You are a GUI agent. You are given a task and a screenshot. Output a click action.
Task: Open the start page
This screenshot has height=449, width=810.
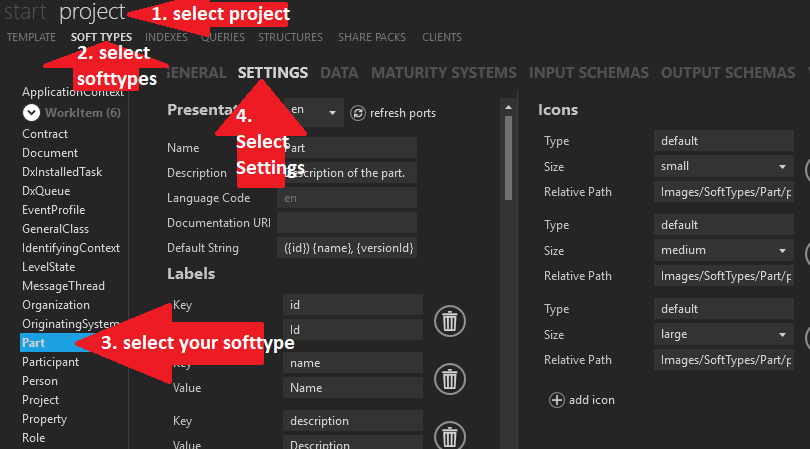pyautogui.click(x=25, y=12)
